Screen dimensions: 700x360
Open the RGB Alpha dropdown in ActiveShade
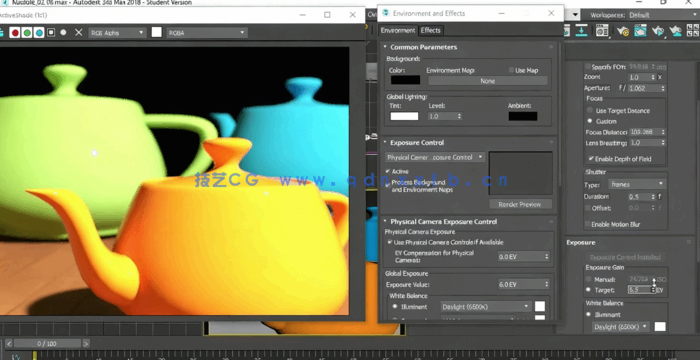117,33
